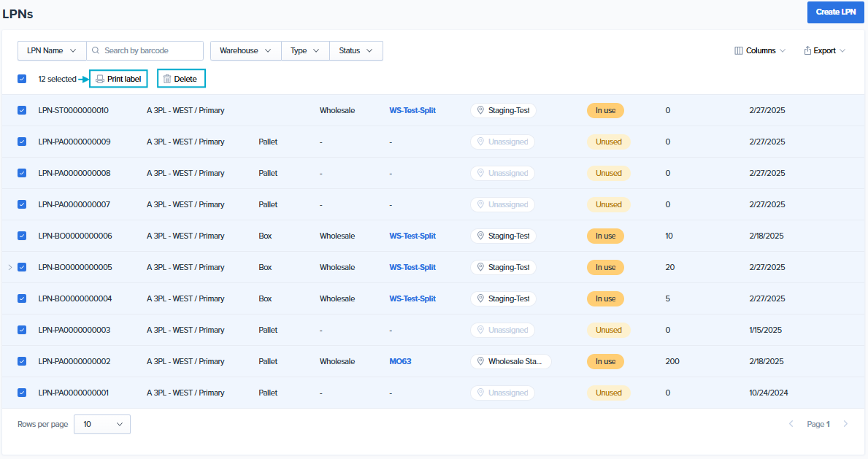This screenshot has width=868, height=459.
Task: Expand the LPN-BO0000000005 row details
Action: [9, 267]
